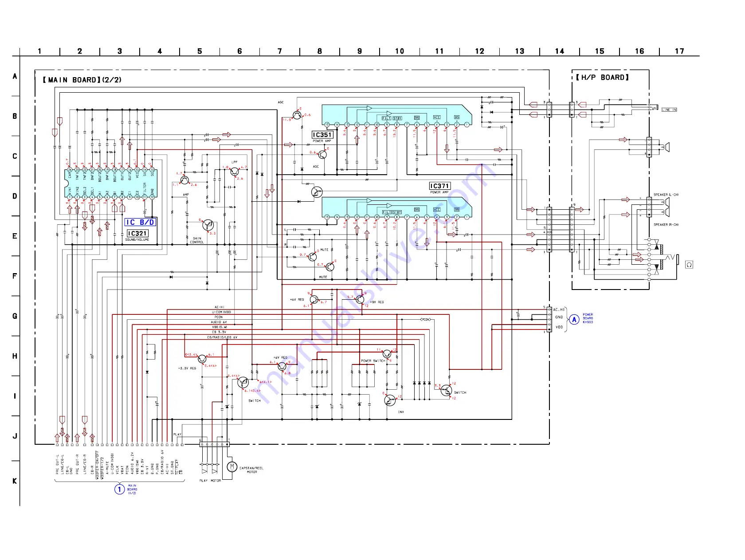
Task: Click the POWER SWITCH label
Action: click(x=373, y=361)
